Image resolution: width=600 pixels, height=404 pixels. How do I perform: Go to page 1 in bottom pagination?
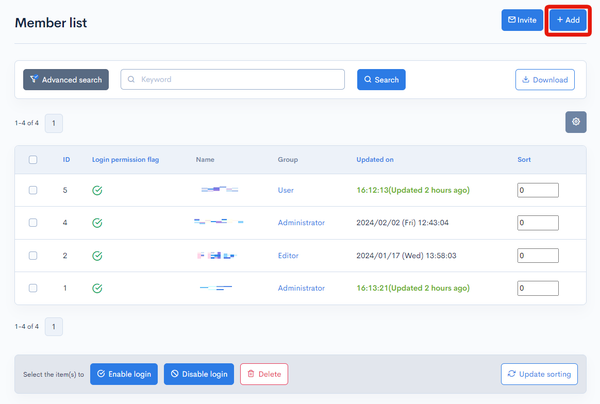(54, 327)
